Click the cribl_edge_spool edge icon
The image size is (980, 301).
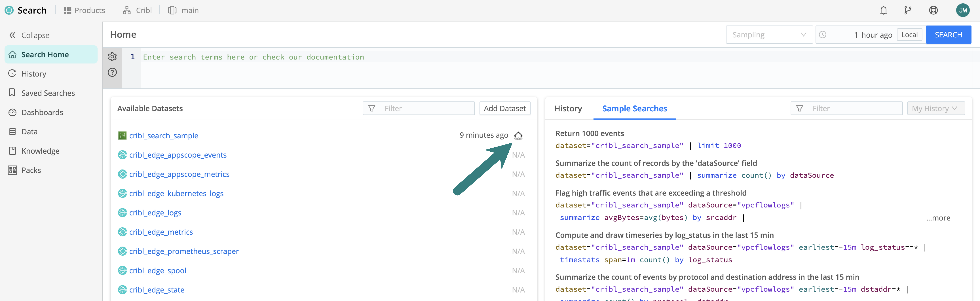tap(122, 270)
